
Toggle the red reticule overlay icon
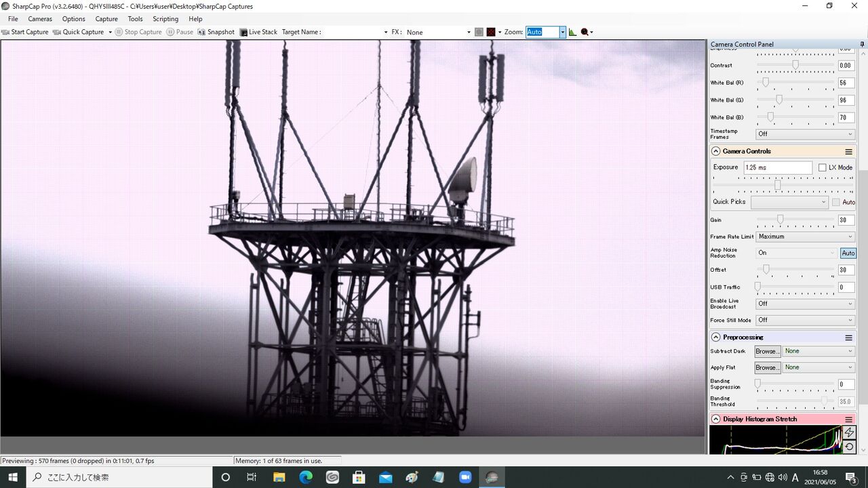pyautogui.click(x=491, y=32)
